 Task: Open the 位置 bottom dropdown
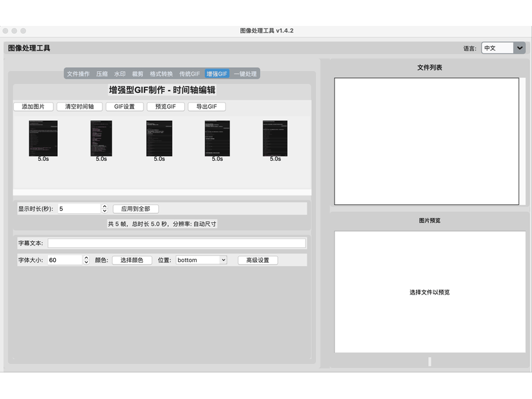pos(201,260)
